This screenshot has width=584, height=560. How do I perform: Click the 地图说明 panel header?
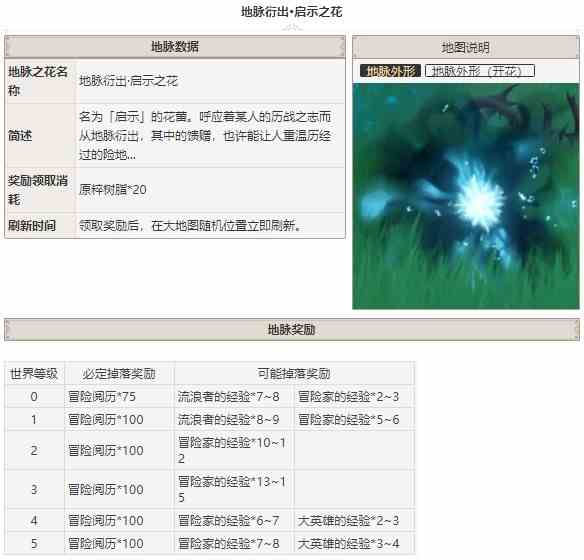[466, 47]
